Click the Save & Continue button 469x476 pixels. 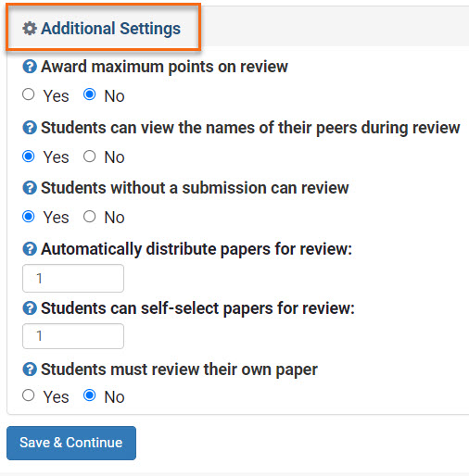point(71,443)
